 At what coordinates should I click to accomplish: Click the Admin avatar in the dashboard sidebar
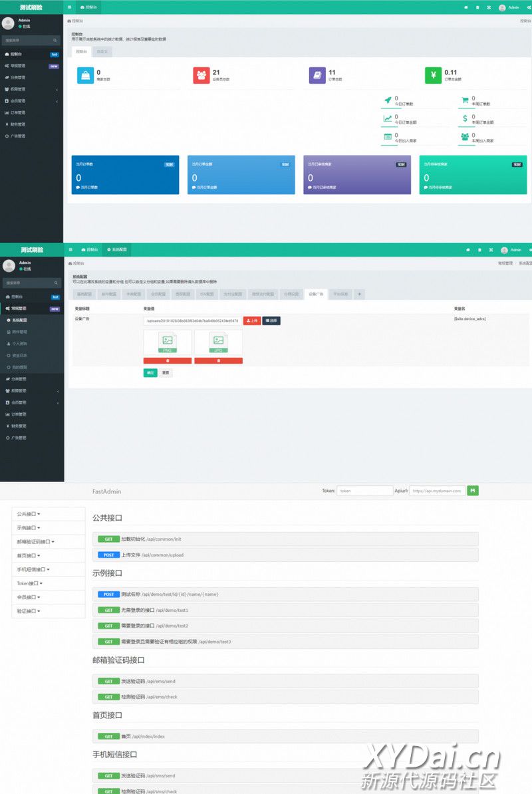(x=8, y=23)
